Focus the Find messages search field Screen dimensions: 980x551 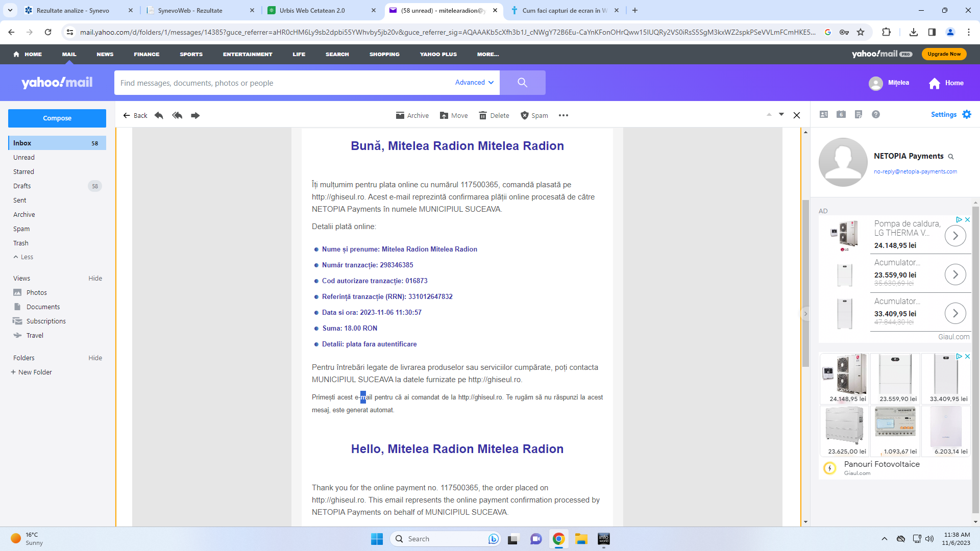click(x=281, y=83)
